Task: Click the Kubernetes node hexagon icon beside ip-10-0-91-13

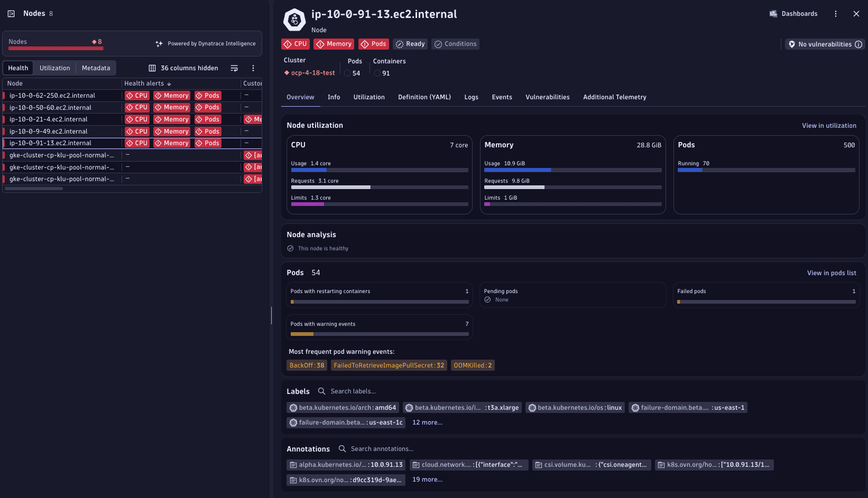Action: pyautogui.click(x=294, y=20)
